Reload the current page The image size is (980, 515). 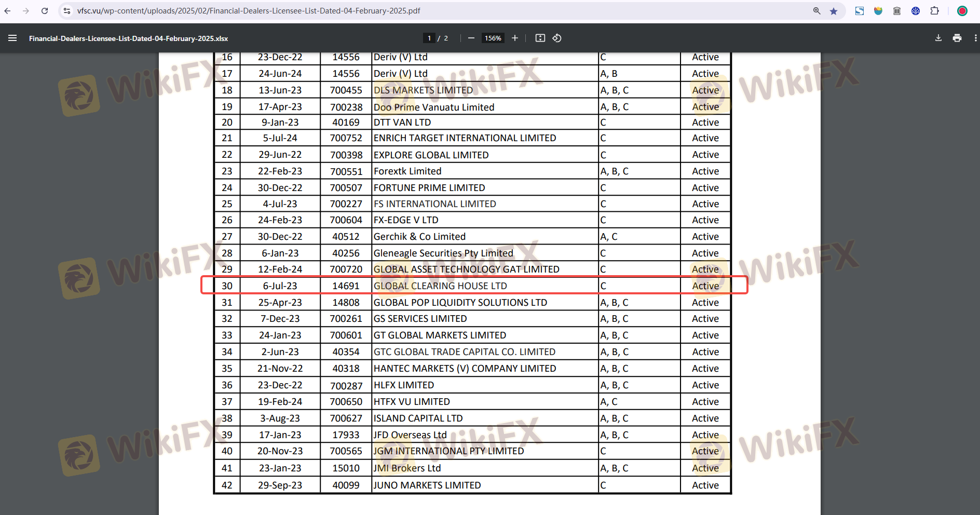45,11
